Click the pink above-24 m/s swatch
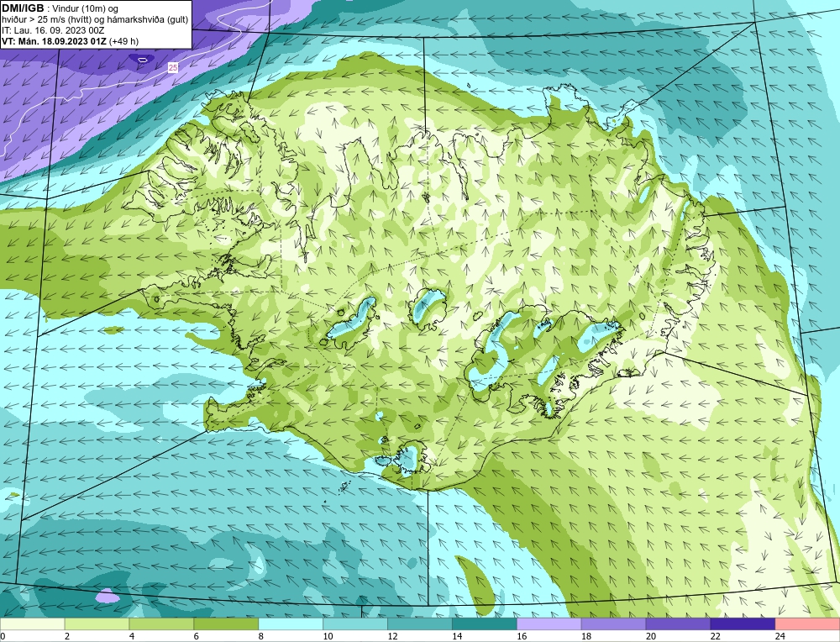Screen dimensions: 840x642 point(807,624)
